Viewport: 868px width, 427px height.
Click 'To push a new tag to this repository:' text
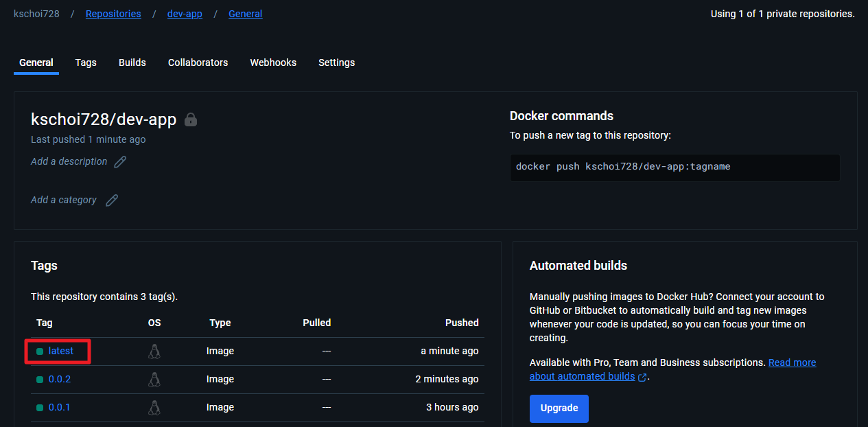(590, 136)
